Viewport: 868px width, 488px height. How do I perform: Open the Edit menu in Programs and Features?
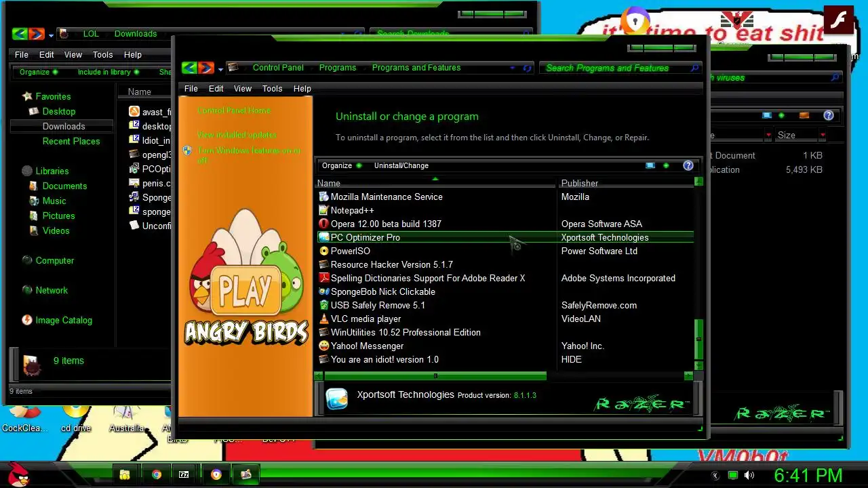point(216,88)
